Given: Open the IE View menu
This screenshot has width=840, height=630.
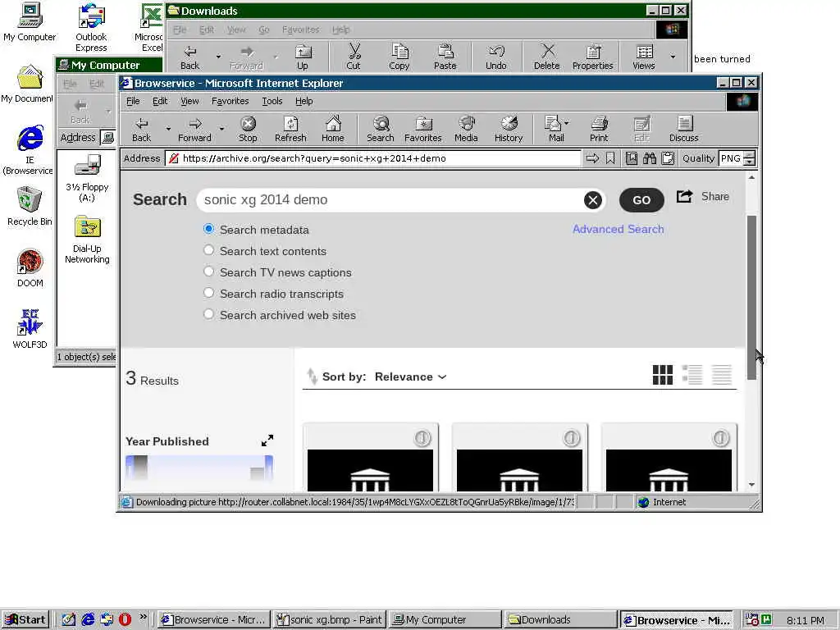Looking at the screenshot, I should click(189, 101).
